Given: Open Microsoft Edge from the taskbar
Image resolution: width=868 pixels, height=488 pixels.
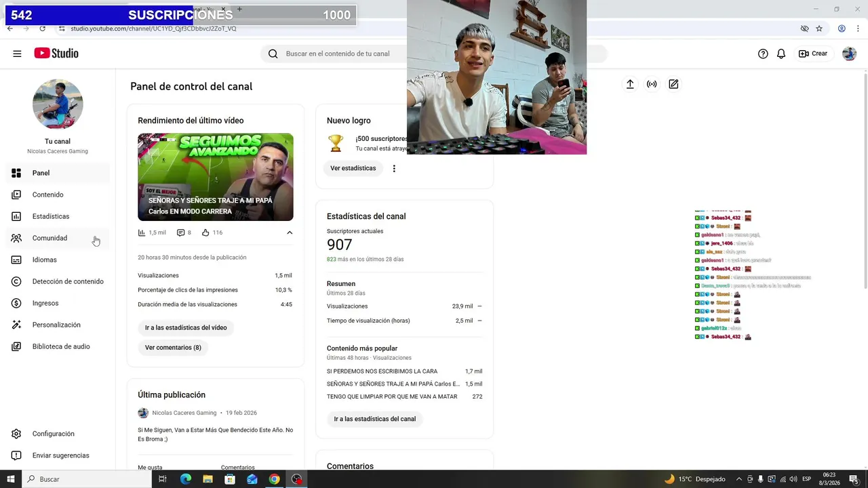Looking at the screenshot, I should 186,479.
